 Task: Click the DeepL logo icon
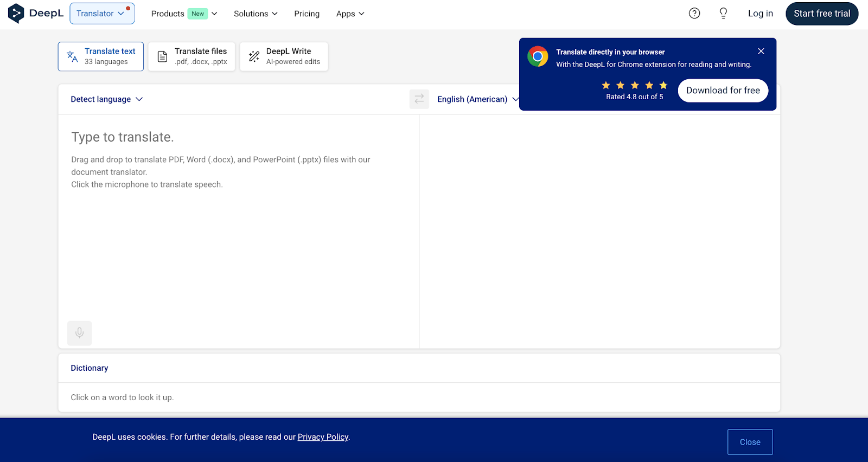[16, 14]
